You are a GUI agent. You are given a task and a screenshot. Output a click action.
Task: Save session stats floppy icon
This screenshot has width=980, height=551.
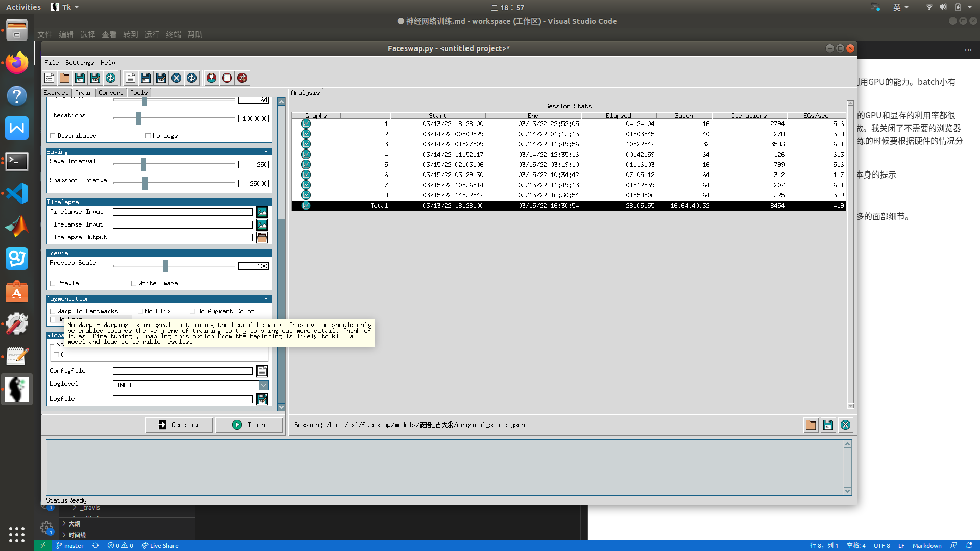tap(828, 425)
